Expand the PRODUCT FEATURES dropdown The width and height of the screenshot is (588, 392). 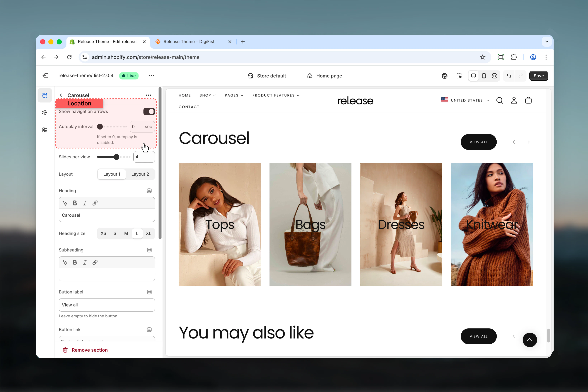276,95
